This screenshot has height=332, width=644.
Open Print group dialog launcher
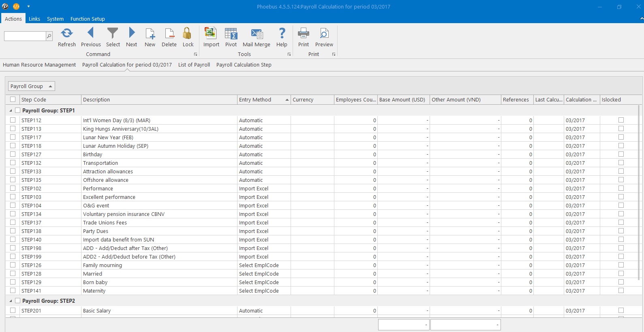(x=334, y=54)
